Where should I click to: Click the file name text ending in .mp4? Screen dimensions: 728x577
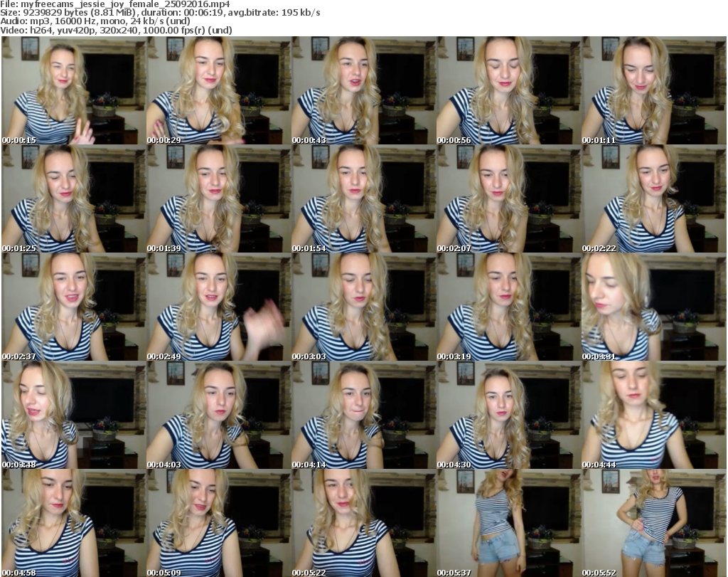[125, 4]
